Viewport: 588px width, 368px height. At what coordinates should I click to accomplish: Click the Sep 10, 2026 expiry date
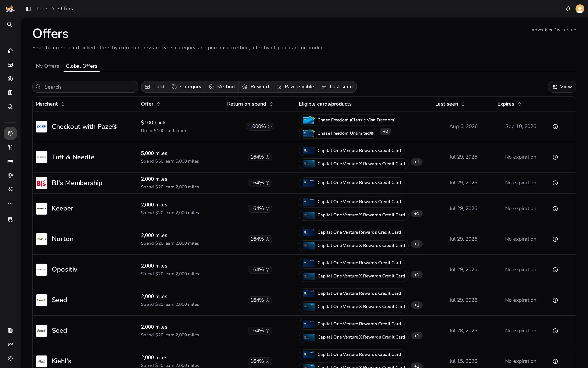521,127
